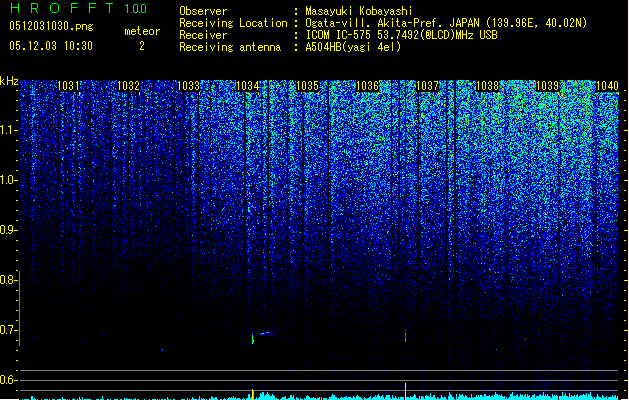Click the kHz axis unit label
The image size is (629, 400).
(9, 81)
